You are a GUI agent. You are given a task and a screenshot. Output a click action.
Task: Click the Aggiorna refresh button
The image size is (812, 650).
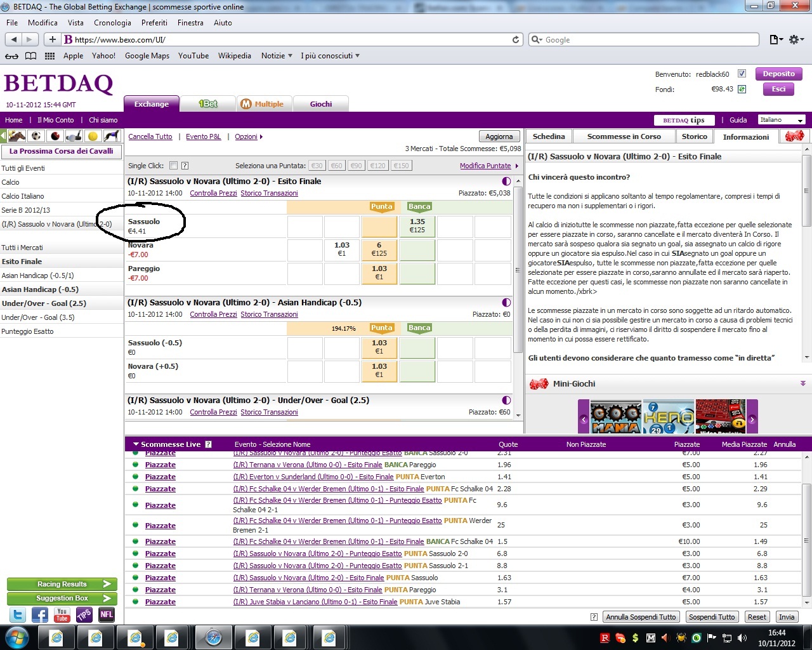499,136
